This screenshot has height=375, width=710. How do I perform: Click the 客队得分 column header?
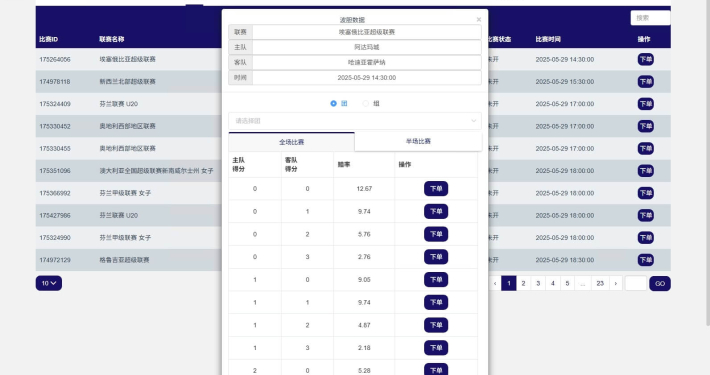291,164
